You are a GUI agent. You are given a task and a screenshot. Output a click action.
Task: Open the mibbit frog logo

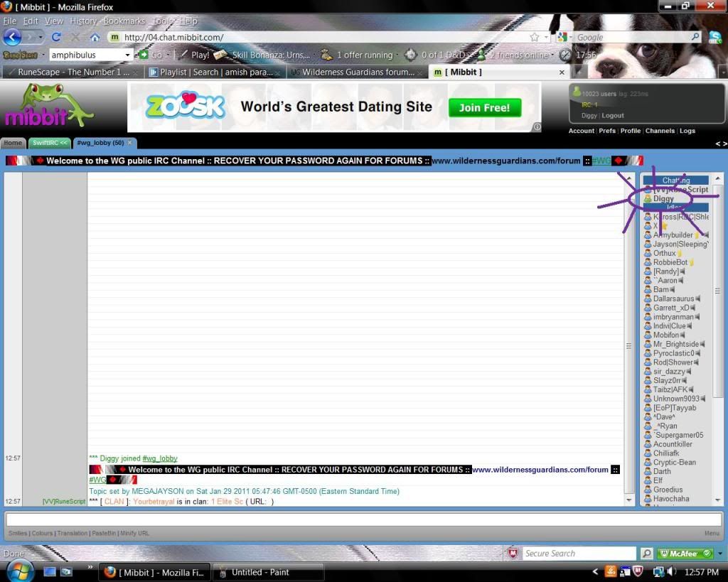point(49,107)
